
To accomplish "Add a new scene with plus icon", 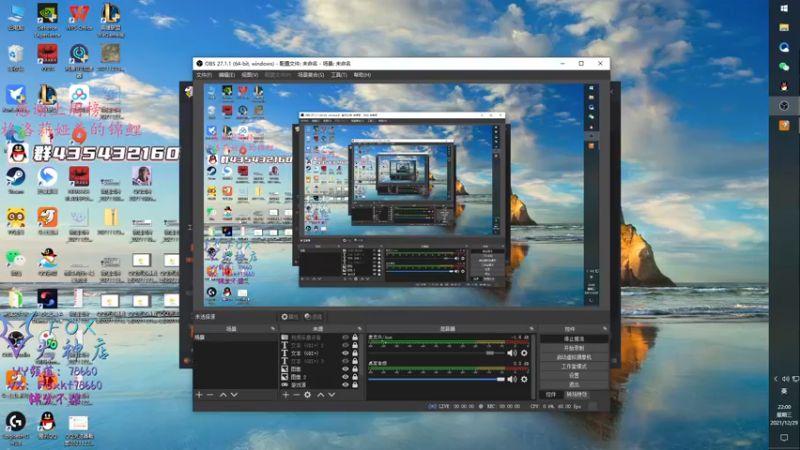I will (x=199, y=394).
